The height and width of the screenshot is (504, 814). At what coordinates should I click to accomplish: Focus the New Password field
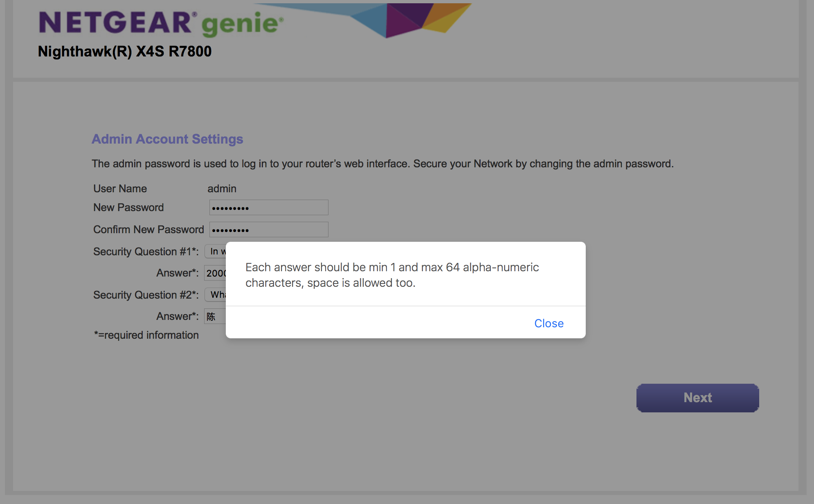(268, 207)
